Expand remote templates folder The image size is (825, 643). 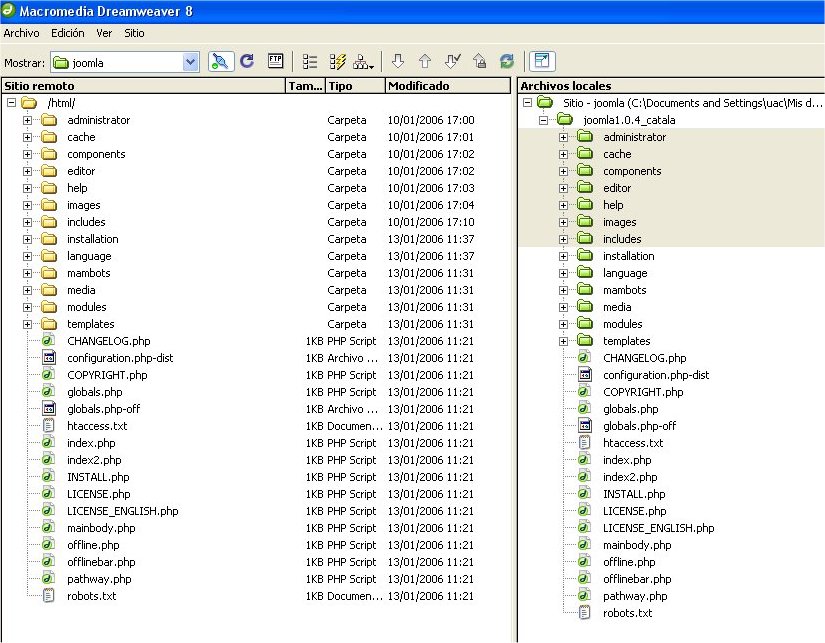[27, 324]
